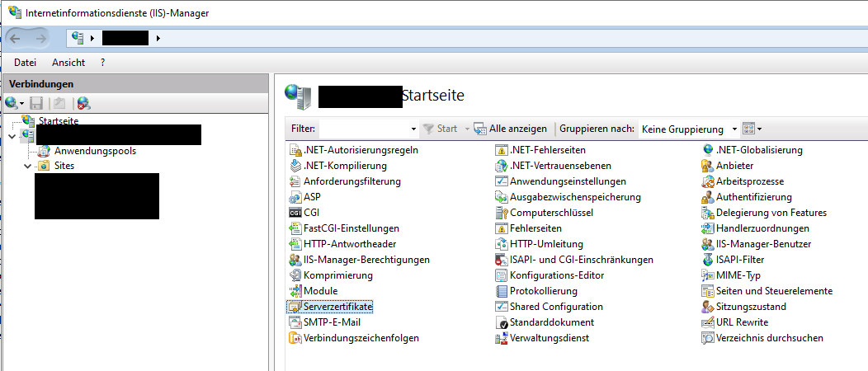The image size is (868, 371).
Task: Open the MIME-Typ feature icon
Action: point(708,275)
